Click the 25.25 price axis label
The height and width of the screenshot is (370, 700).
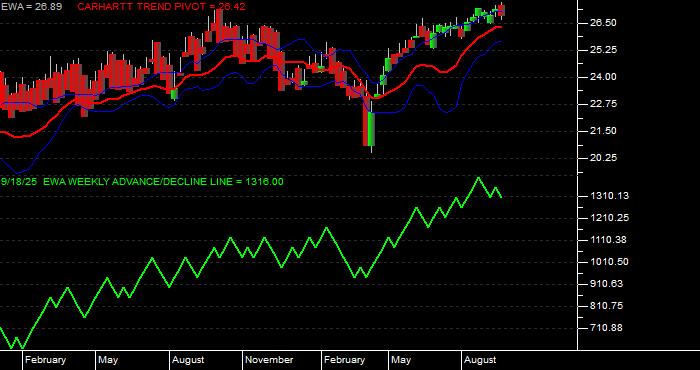(603, 50)
